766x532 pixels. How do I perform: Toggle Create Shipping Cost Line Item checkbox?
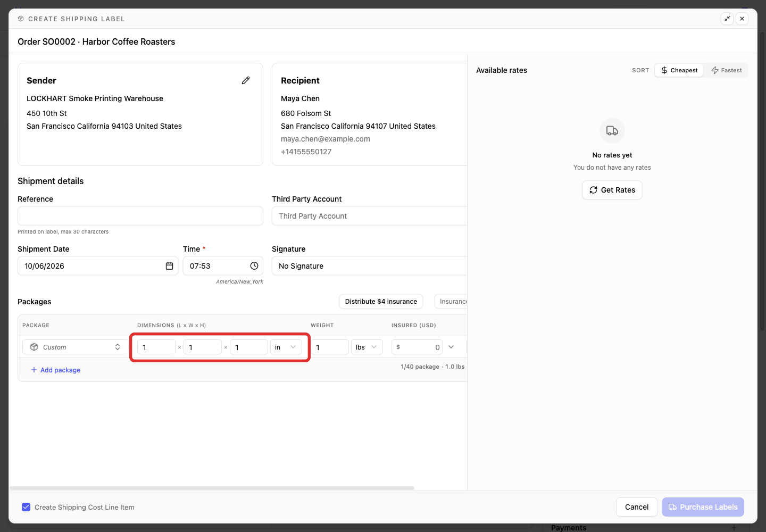(x=26, y=507)
